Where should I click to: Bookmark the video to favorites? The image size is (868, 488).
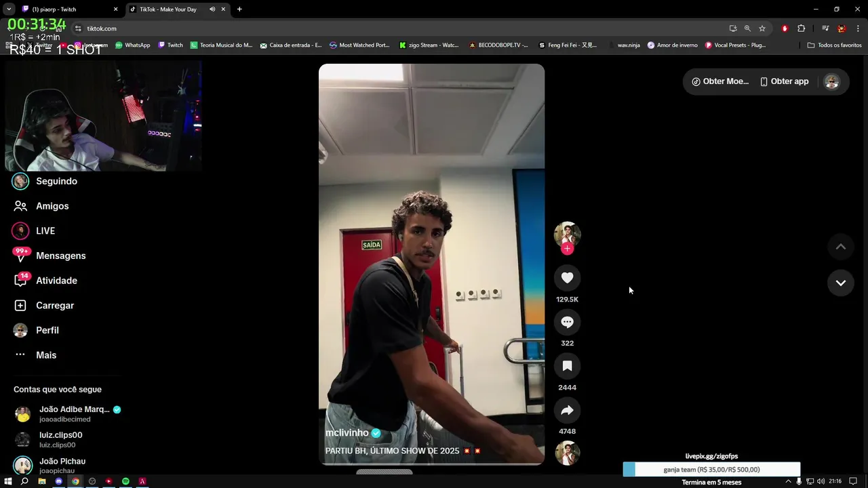tap(567, 366)
